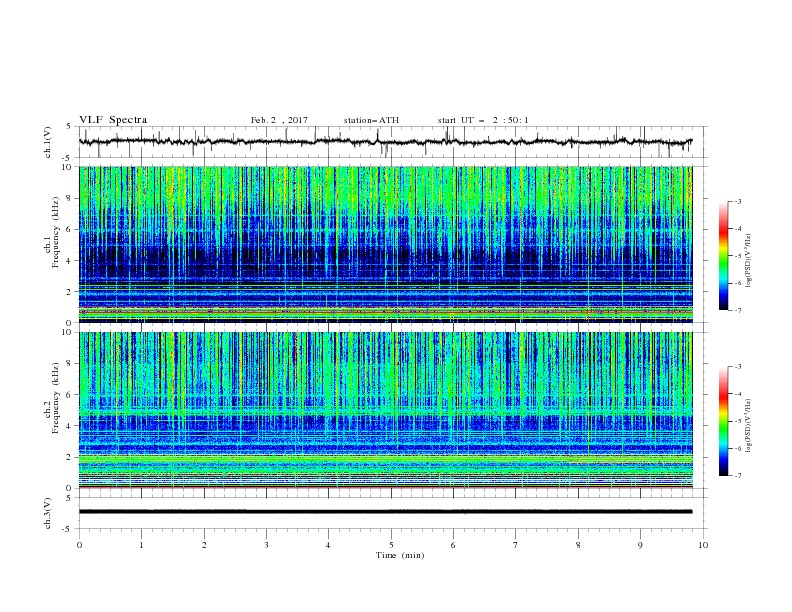792x612 pixels.
Task: Click time axis tick label "6"
Action: (x=454, y=545)
